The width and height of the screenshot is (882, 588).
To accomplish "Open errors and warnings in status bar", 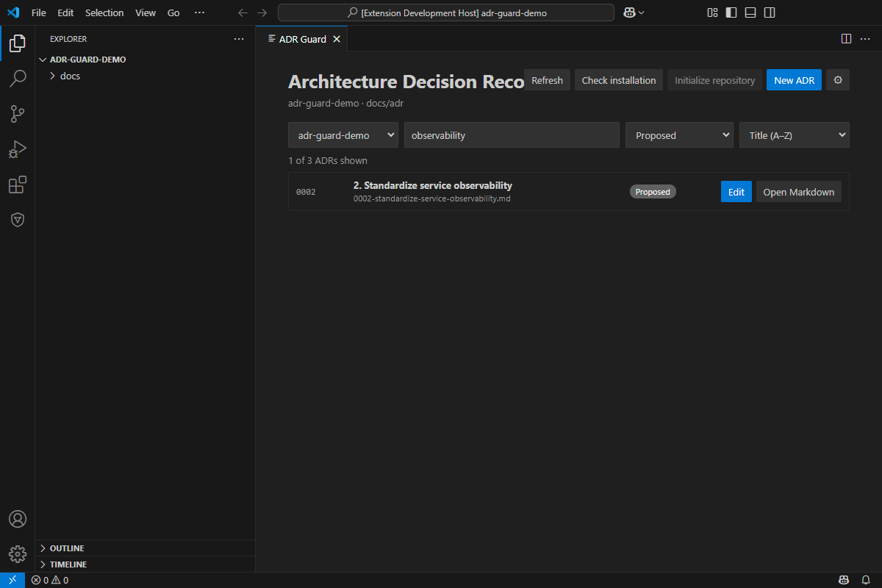I will click(50, 580).
